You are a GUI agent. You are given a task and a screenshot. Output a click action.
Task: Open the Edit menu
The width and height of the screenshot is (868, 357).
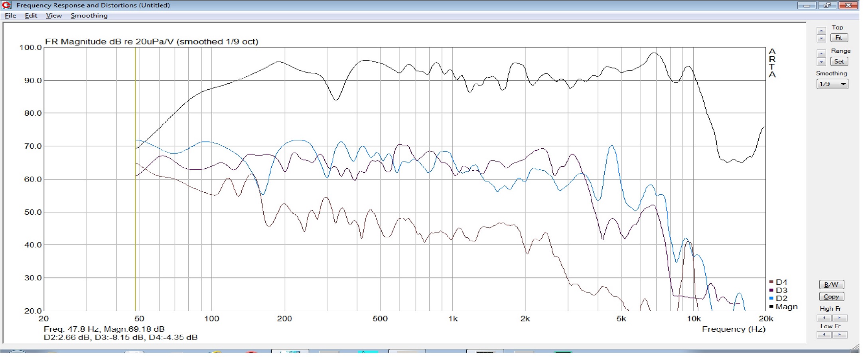pos(31,16)
